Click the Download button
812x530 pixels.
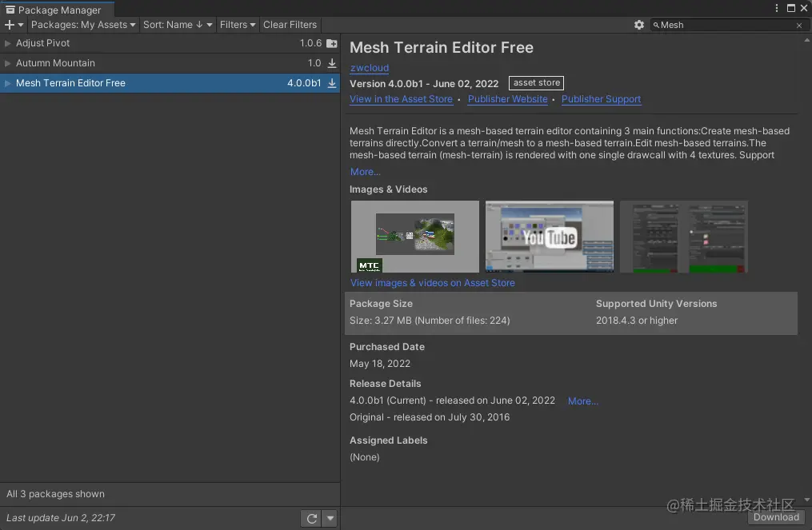[x=776, y=517]
